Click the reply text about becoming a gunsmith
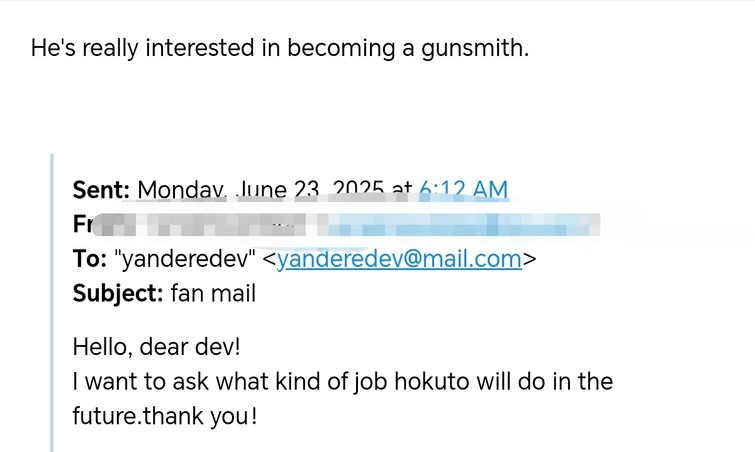Image resolution: width=755 pixels, height=452 pixels. (x=279, y=48)
